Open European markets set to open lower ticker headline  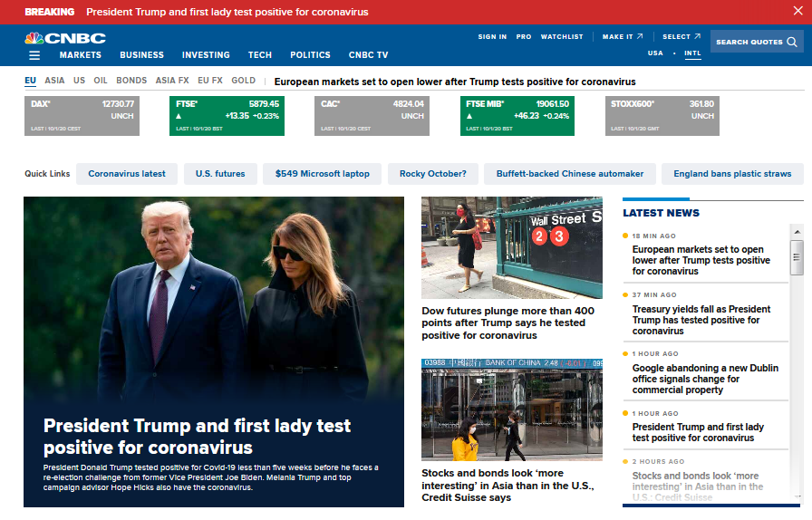(455, 82)
